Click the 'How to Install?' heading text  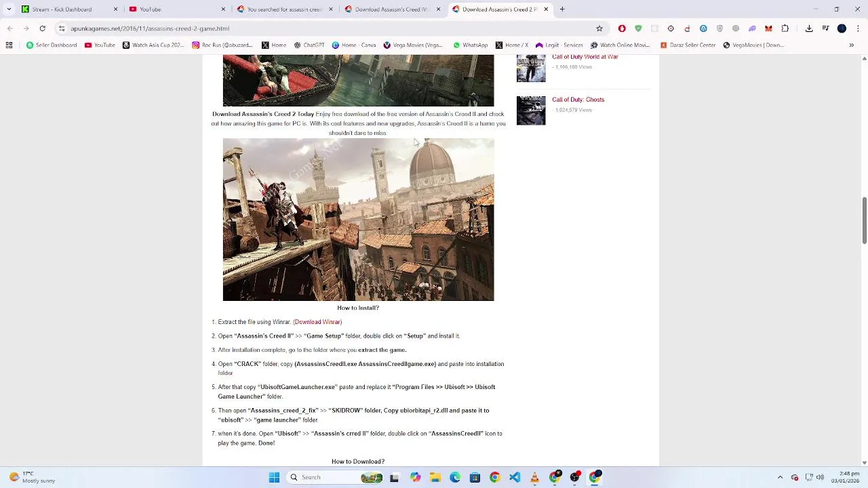(358, 308)
